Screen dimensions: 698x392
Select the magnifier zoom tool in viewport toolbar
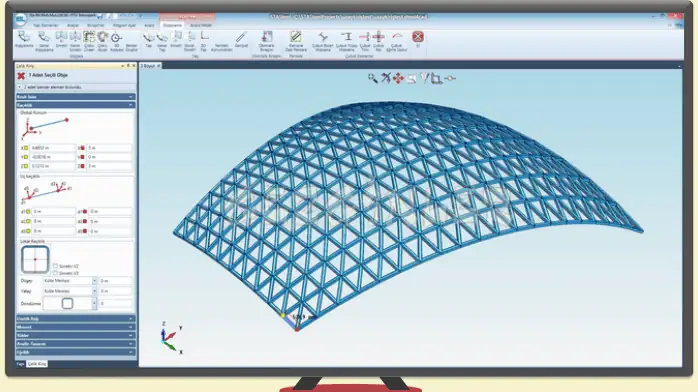pyautogui.click(x=373, y=78)
